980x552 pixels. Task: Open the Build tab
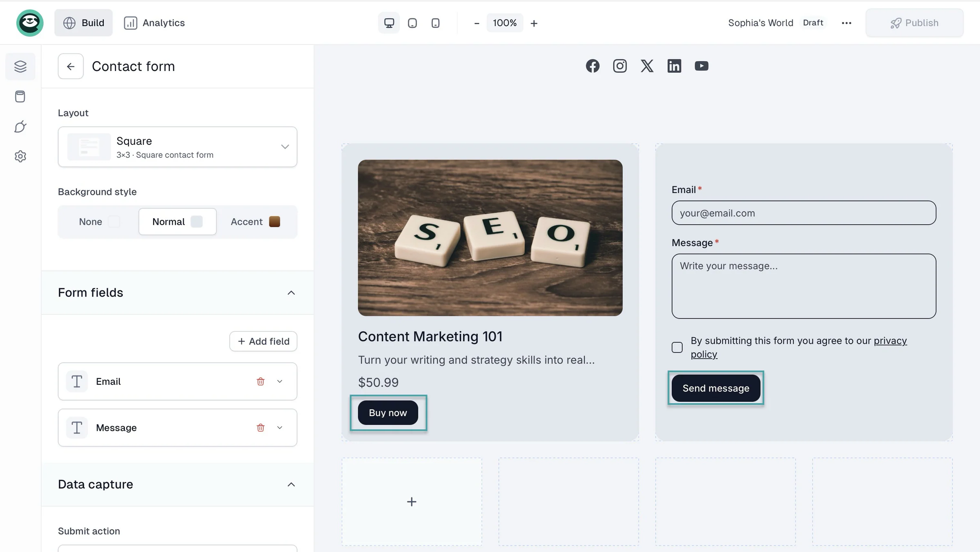click(x=83, y=23)
